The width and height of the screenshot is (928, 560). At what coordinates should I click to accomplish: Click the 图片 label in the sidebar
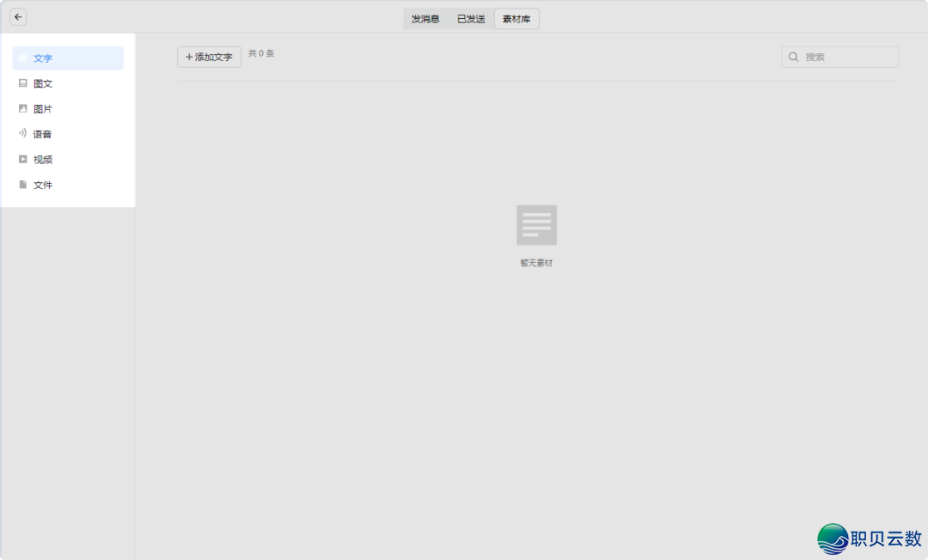(x=43, y=109)
